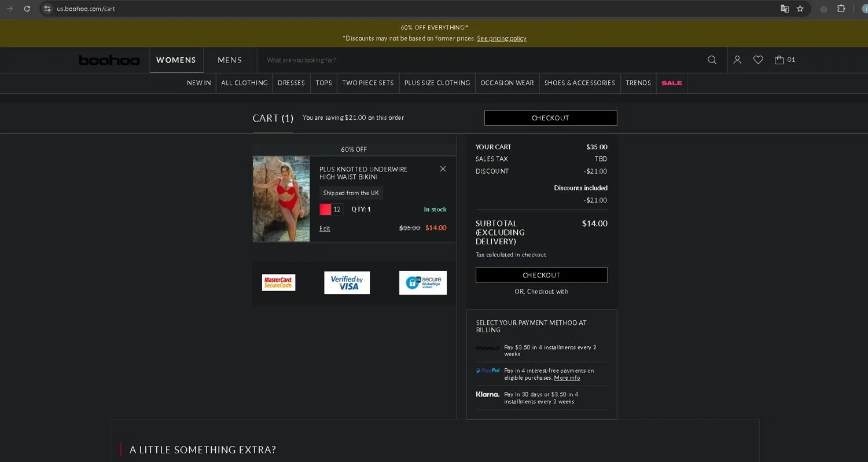Click the PayPal logo
This screenshot has width=868, height=462.
[488, 371]
